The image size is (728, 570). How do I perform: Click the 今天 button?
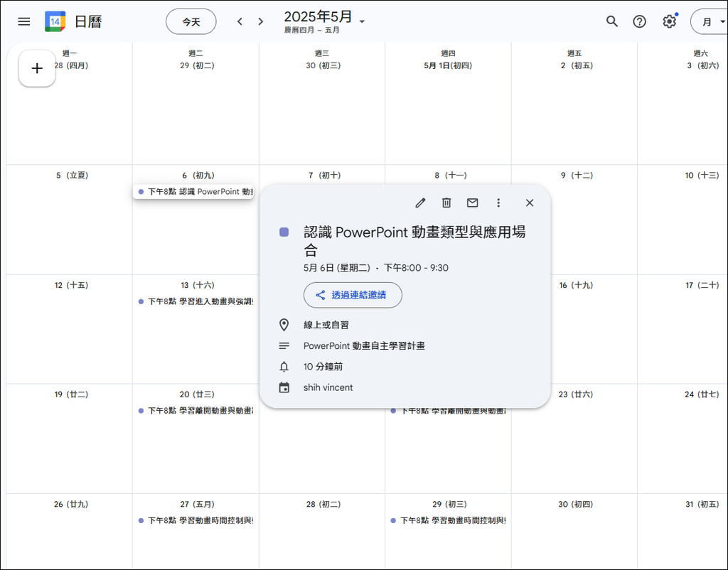191,21
